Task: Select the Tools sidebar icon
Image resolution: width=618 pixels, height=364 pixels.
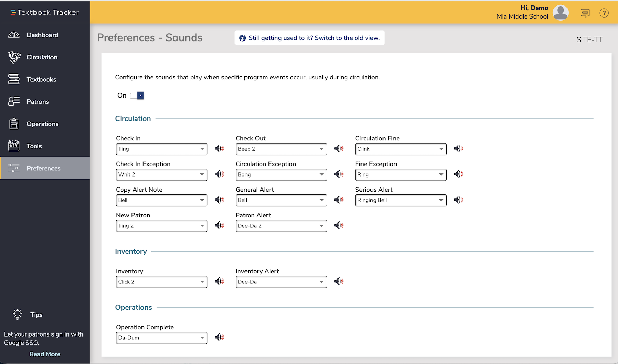Action: pyautogui.click(x=14, y=146)
